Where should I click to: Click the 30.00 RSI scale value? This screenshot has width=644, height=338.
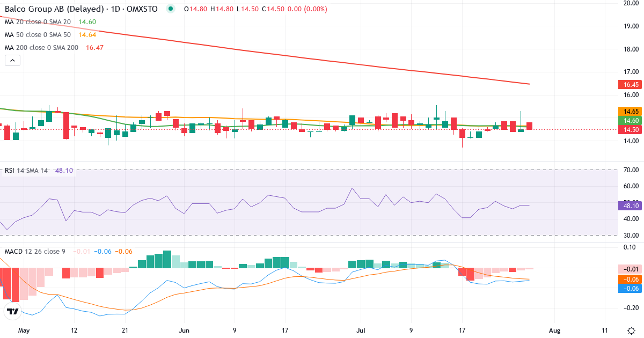coord(631,235)
